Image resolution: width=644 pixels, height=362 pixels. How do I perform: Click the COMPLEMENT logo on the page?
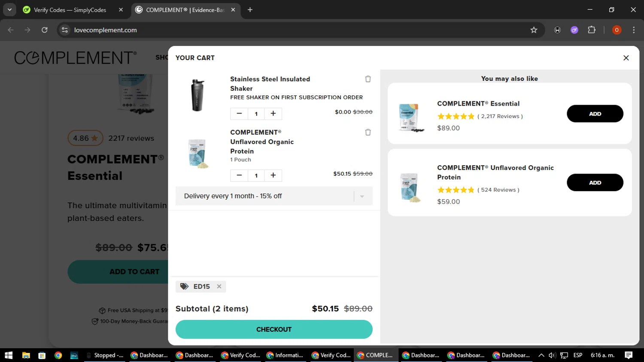coord(76,58)
